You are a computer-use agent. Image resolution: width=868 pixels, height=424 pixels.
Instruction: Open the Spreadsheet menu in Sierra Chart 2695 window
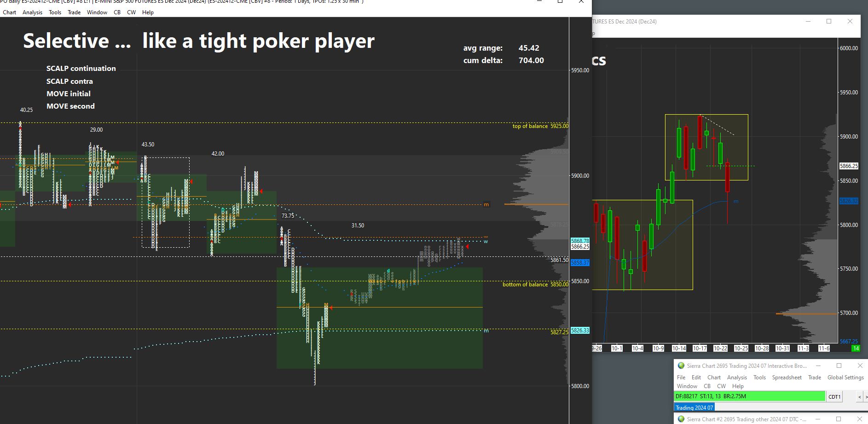click(x=787, y=378)
